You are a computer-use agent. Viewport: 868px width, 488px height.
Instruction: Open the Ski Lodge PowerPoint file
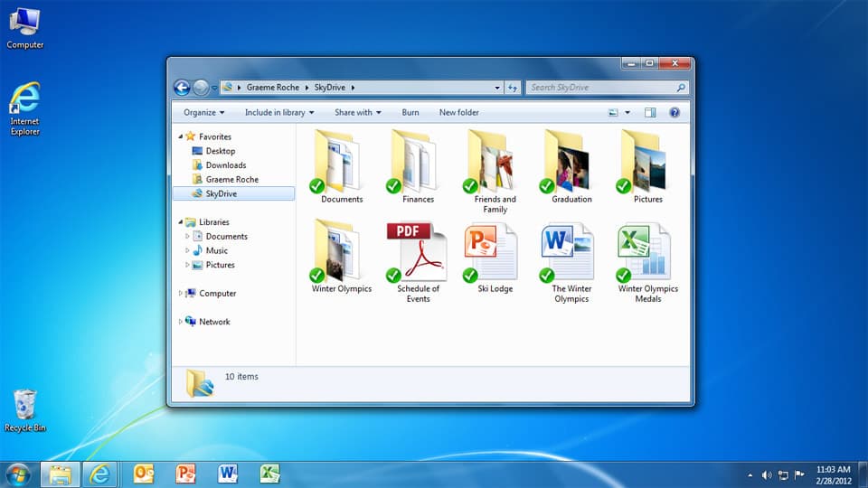pos(495,252)
